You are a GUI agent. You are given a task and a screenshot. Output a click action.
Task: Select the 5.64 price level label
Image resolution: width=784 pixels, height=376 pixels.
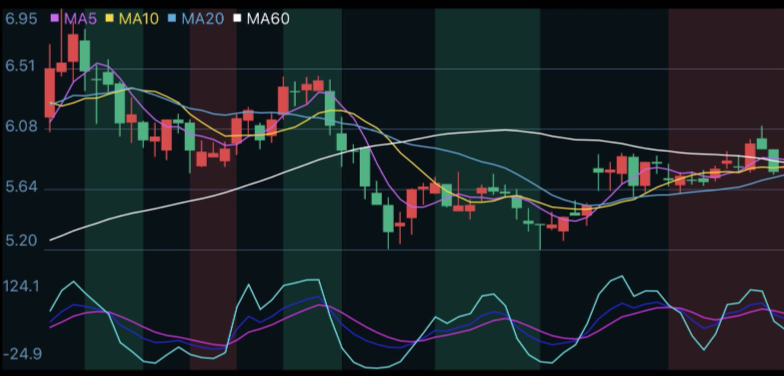pyautogui.click(x=21, y=188)
